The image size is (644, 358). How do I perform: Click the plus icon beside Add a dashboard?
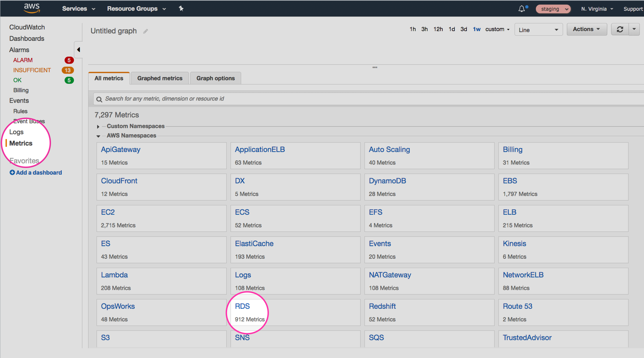pos(12,172)
